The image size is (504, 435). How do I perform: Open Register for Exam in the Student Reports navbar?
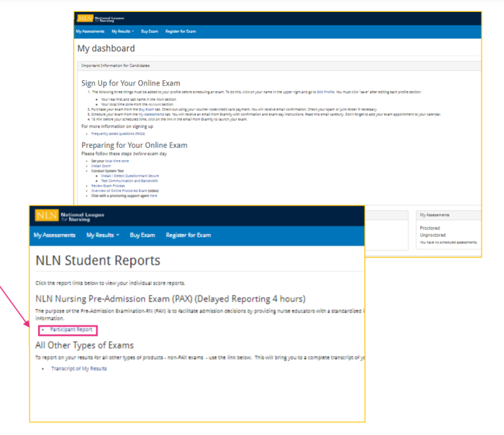[189, 235]
